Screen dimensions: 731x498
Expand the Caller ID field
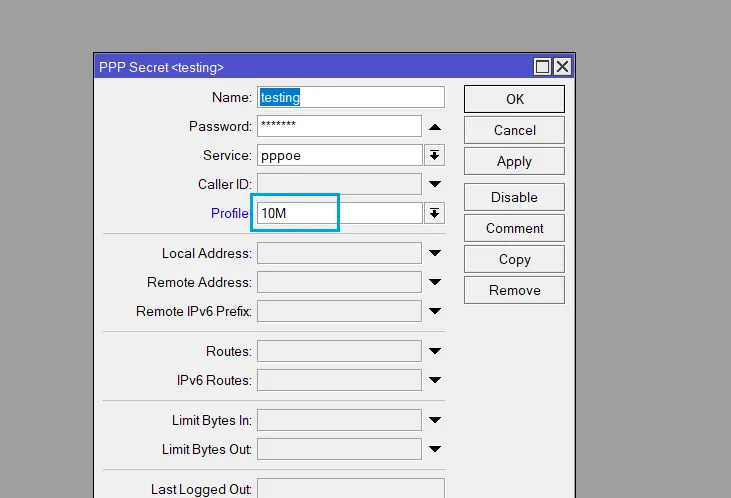(x=434, y=184)
